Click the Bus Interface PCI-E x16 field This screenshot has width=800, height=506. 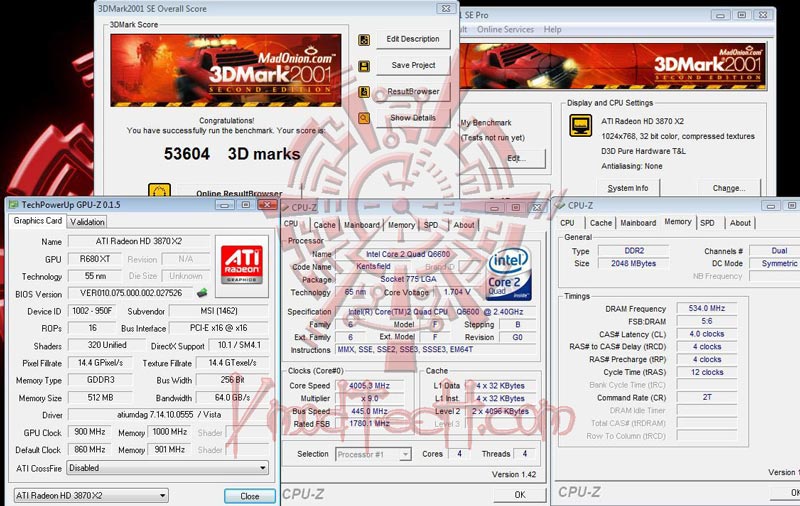tap(218, 327)
